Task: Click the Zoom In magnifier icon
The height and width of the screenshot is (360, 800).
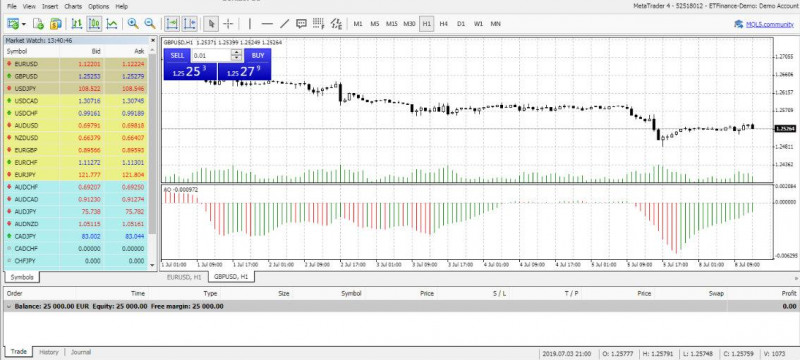Action: 133,23
